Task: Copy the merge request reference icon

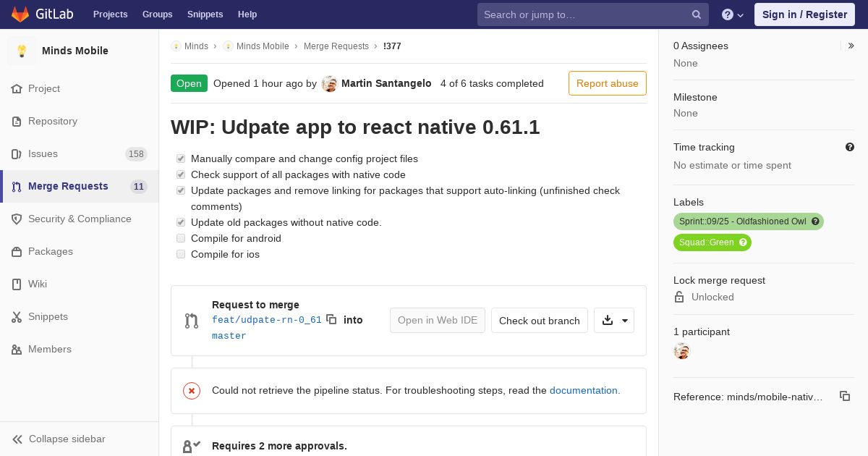Action: coord(845,396)
